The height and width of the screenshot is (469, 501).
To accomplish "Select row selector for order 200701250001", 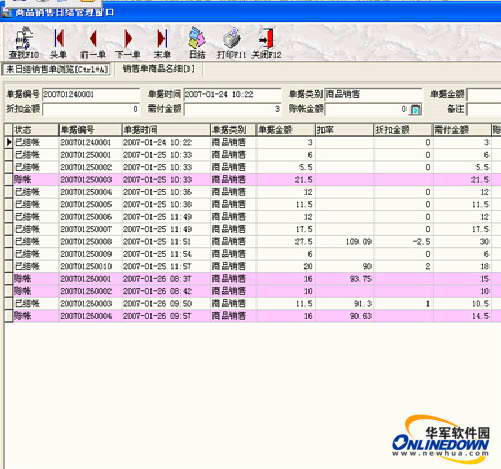I will tap(8, 155).
